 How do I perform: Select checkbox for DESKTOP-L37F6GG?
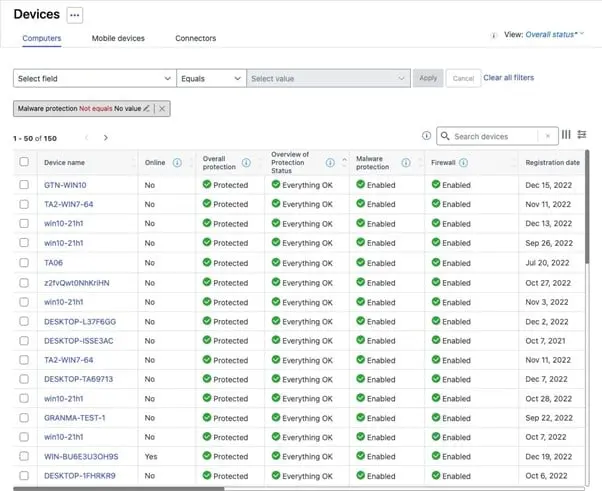point(24,321)
